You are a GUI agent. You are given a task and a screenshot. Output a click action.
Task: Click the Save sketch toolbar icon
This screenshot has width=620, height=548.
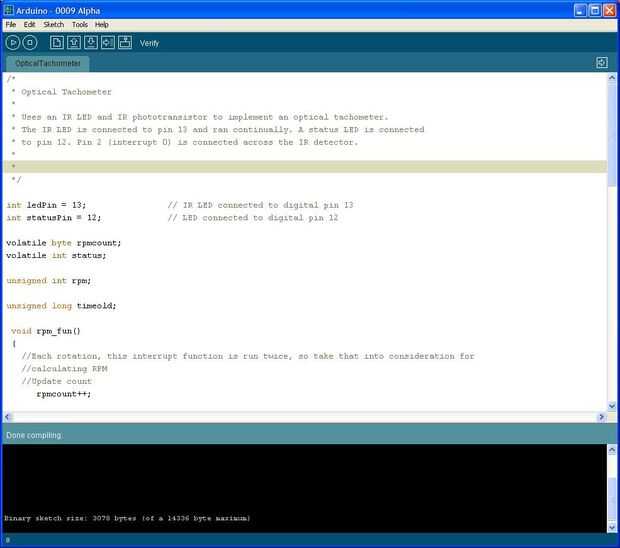91,43
